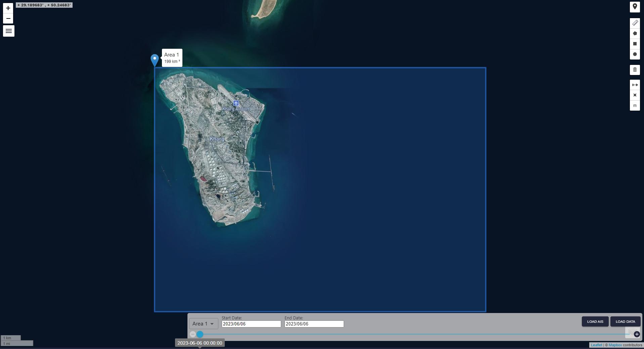644x349 pixels.
Task: Select the circle drawing tool
Action: (x=635, y=54)
